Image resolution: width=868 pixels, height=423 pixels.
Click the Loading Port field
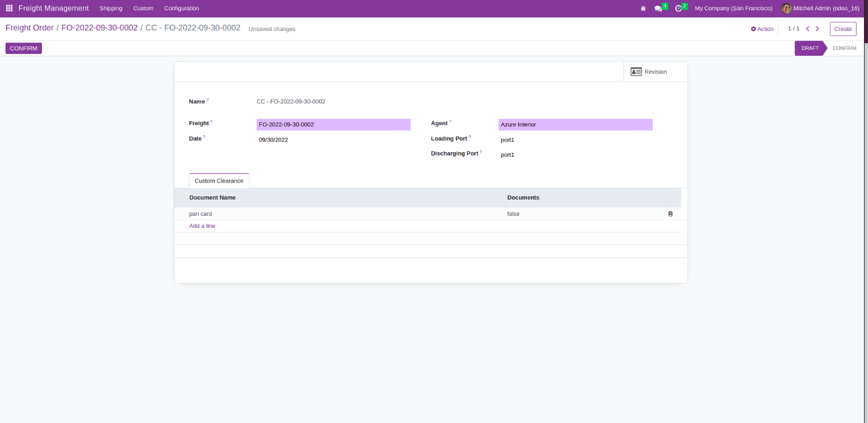click(575, 139)
